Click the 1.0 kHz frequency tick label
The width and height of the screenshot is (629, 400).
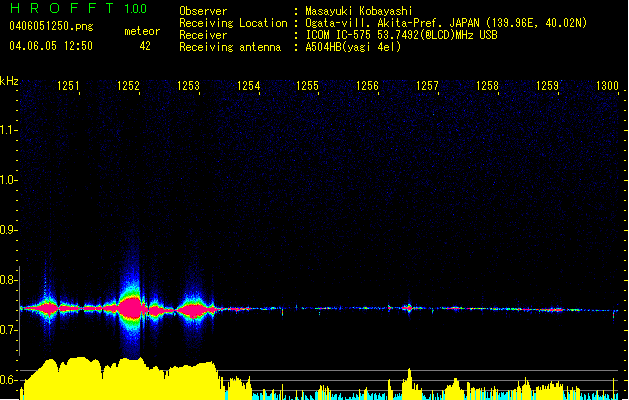pos(8,180)
